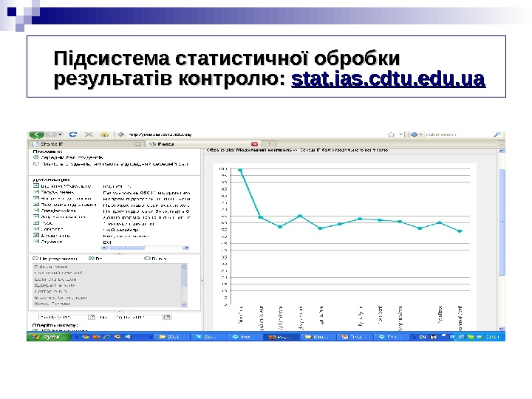This screenshot has height=399, width=532.
Task: Open the stat.ias.cdtu.edu.ua link in slide title
Action: coord(388,79)
